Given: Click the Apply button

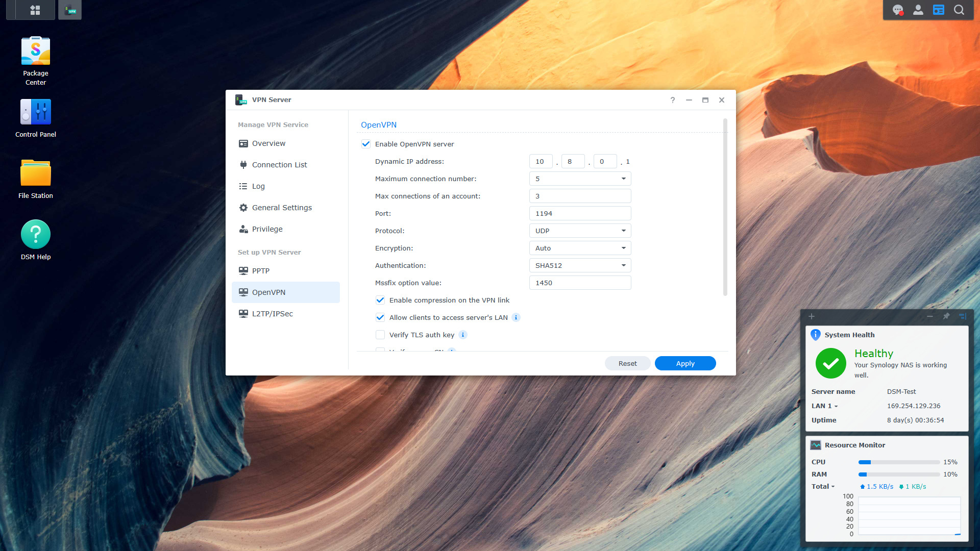Looking at the screenshot, I should 685,363.
